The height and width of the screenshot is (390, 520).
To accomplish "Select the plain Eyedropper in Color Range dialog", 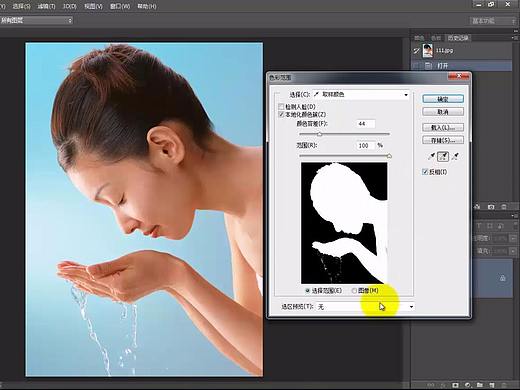I will tap(431, 156).
